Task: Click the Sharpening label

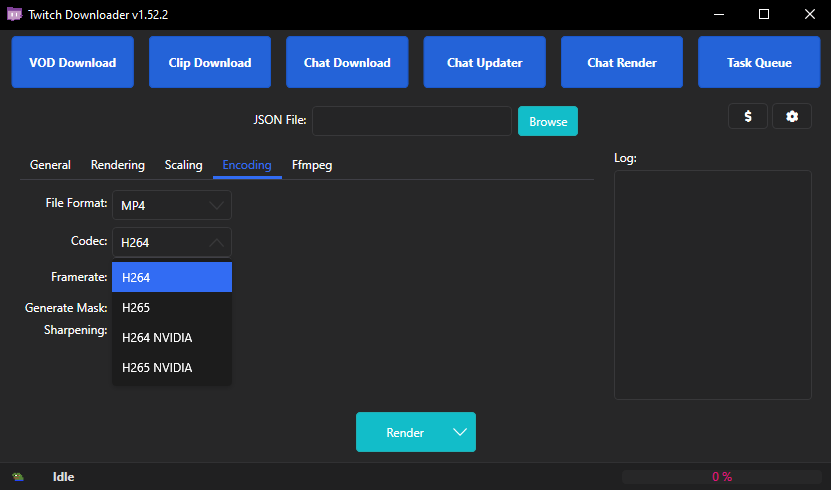Action: [76, 330]
